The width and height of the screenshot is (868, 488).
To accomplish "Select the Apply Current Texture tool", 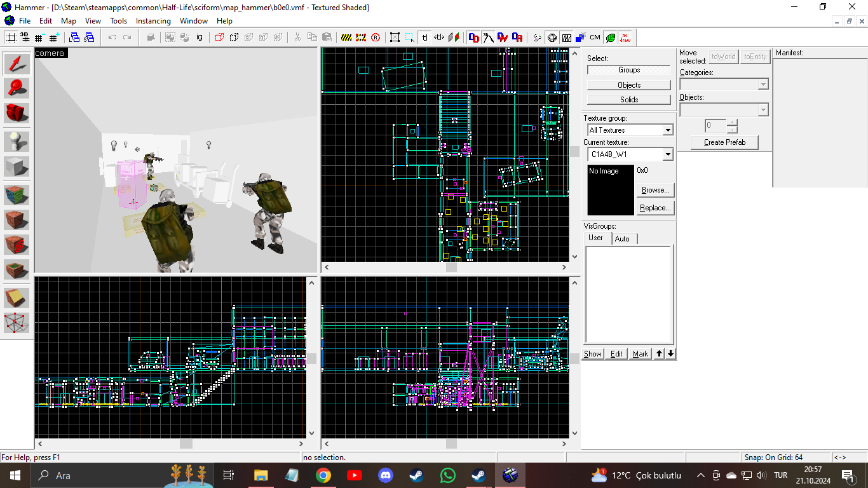I will pos(17,219).
